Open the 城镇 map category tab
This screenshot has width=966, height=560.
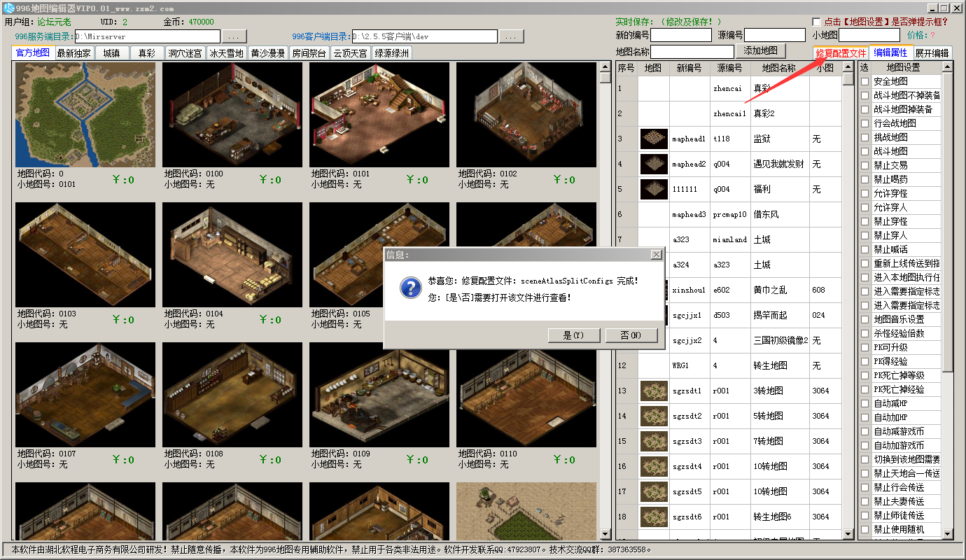pyautogui.click(x=112, y=53)
